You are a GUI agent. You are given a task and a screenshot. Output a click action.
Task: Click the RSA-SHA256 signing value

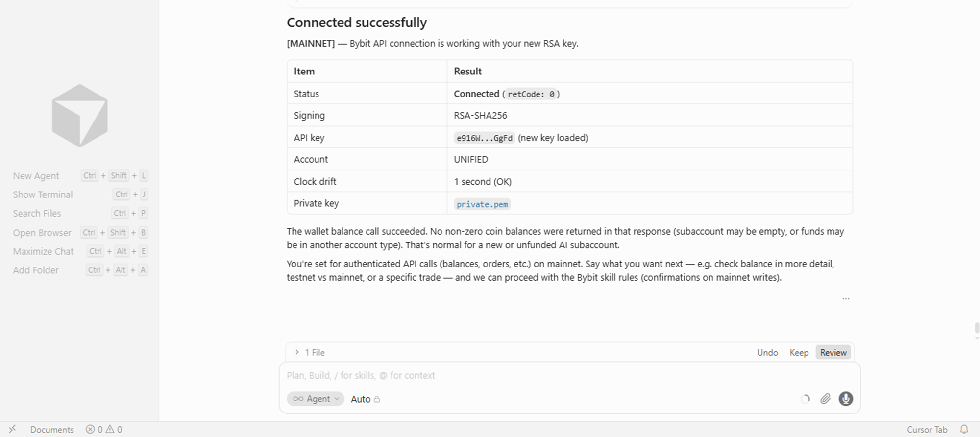point(480,116)
